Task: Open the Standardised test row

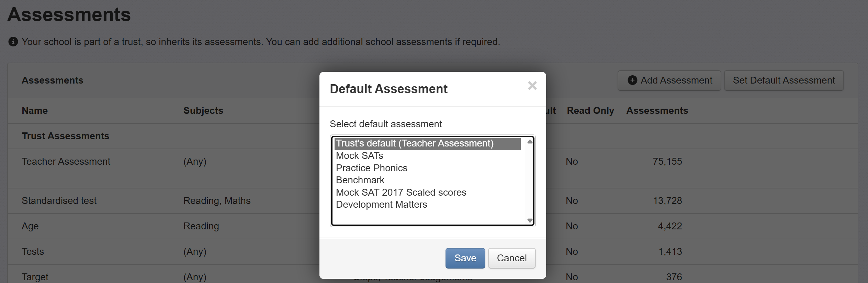Action: point(59,201)
